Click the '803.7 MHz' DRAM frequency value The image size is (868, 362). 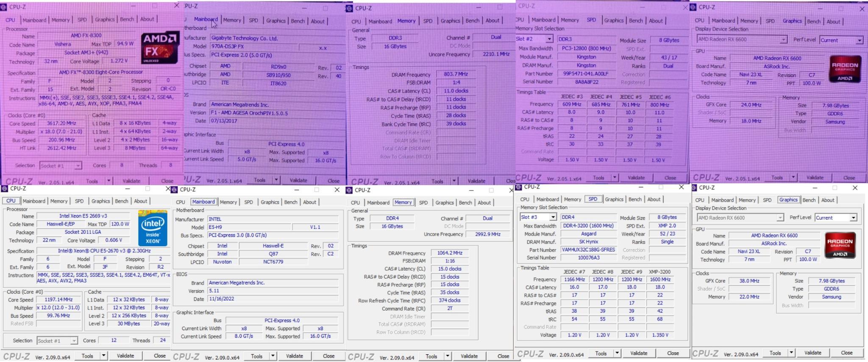click(x=455, y=74)
